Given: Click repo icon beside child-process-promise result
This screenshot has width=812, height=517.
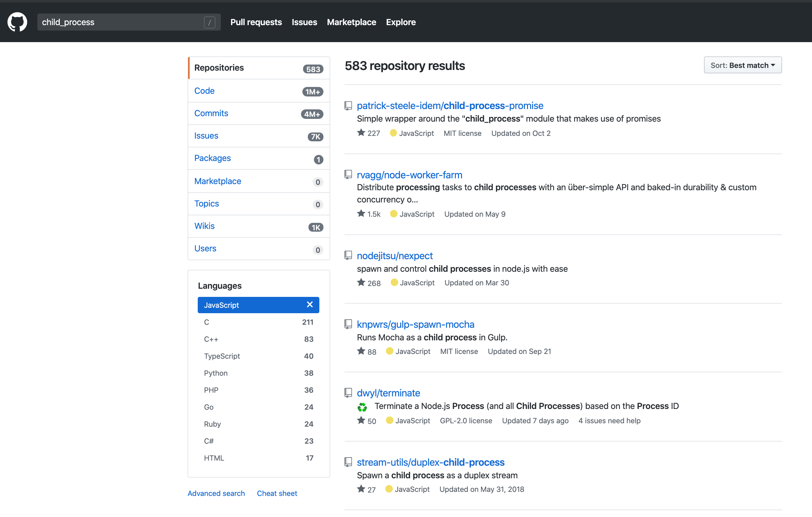Looking at the screenshot, I should point(348,106).
